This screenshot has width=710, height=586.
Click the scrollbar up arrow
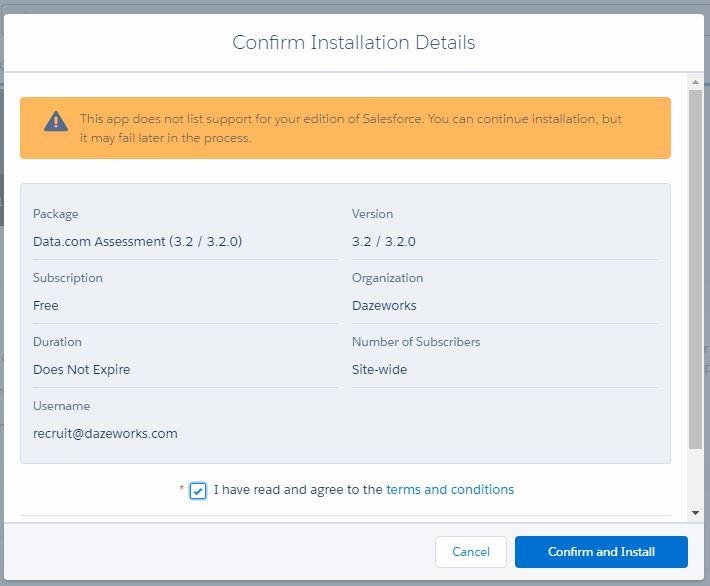[696, 82]
